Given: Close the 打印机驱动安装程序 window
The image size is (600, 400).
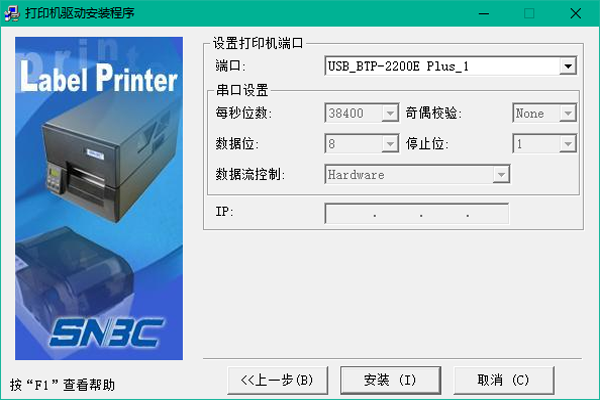Looking at the screenshot, I should tap(576, 13).
